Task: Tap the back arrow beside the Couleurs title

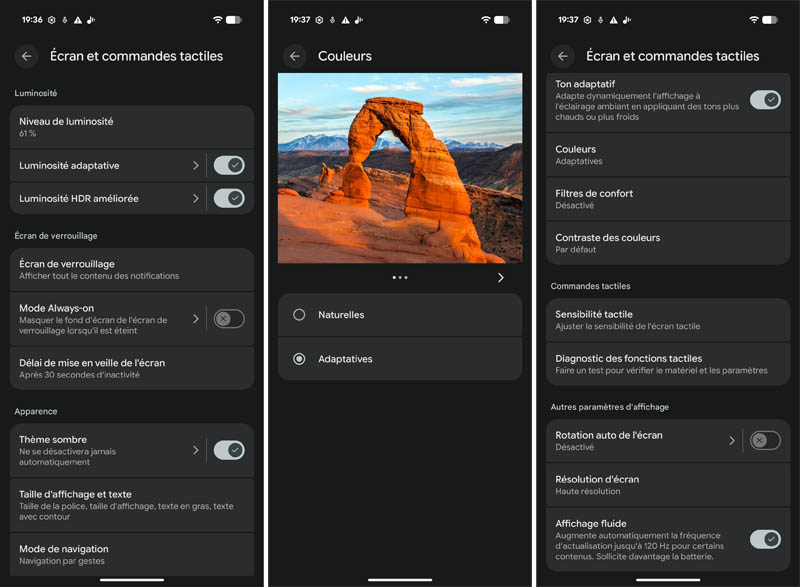Action: point(295,56)
